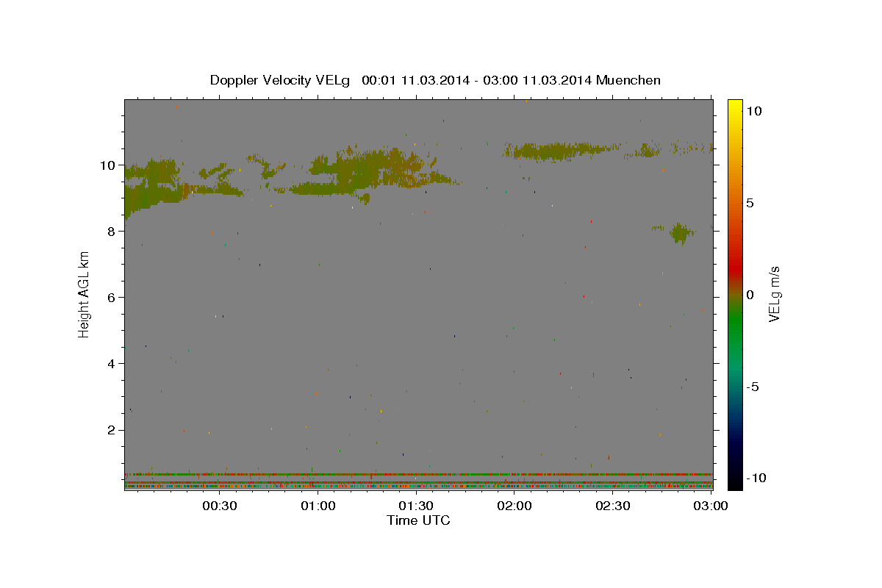
Task: Click the 'VELg m/s' colorbar label
Action: (x=773, y=293)
